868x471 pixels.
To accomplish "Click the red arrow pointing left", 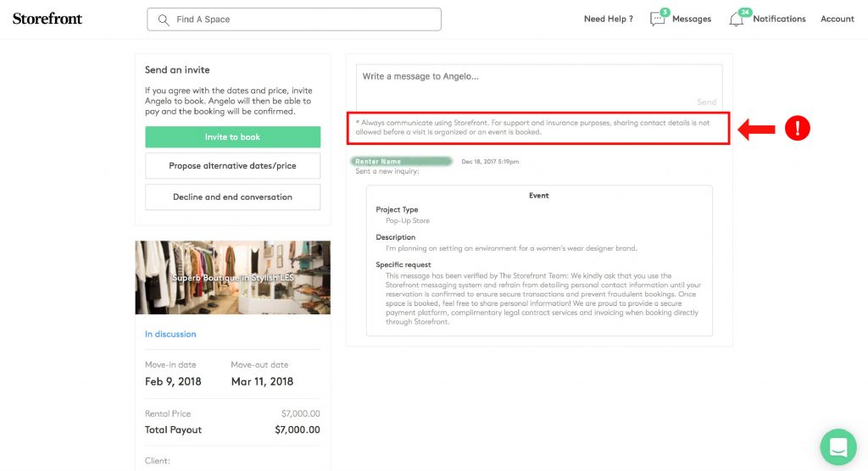I will (x=759, y=129).
